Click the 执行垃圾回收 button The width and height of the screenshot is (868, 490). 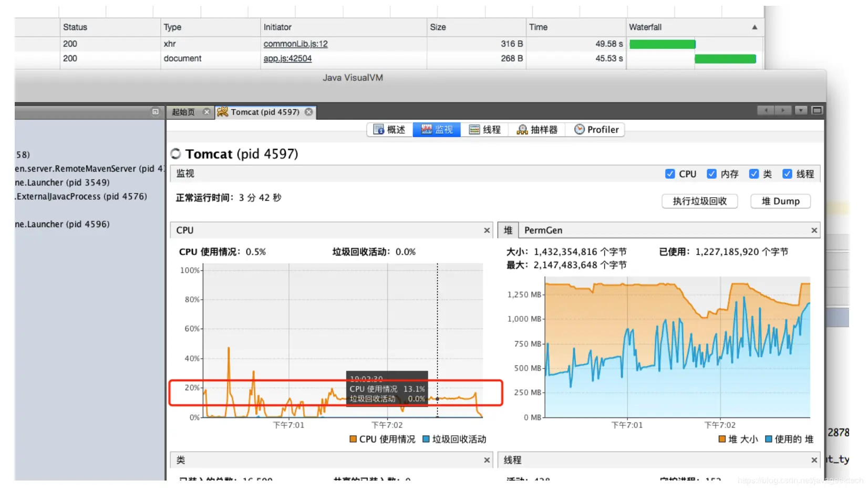click(x=699, y=201)
